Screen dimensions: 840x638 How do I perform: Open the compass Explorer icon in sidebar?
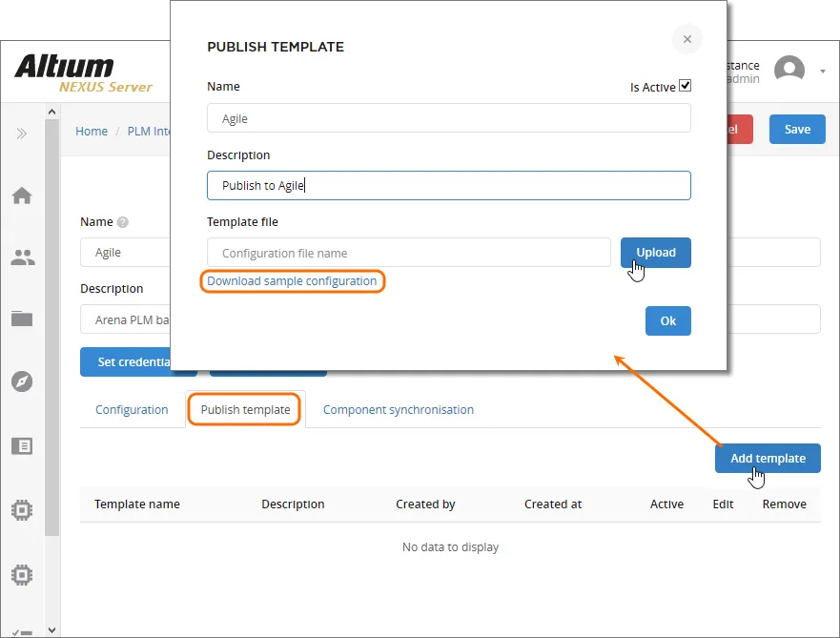point(22,381)
